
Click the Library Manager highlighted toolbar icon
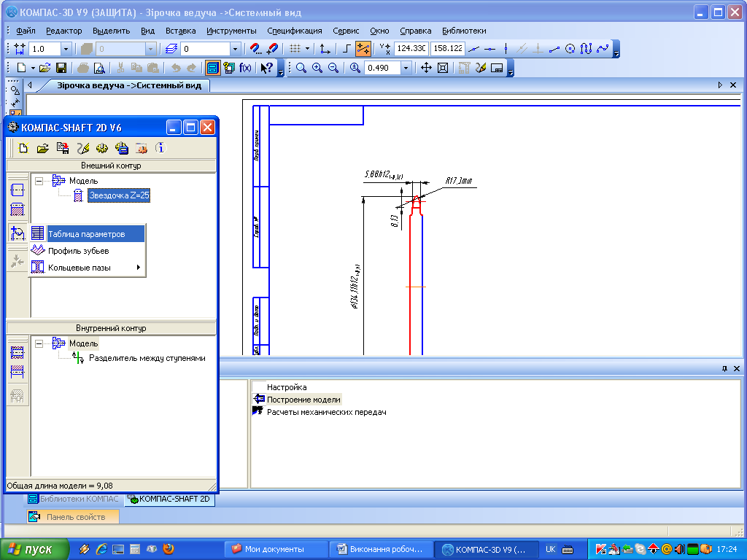(x=212, y=68)
